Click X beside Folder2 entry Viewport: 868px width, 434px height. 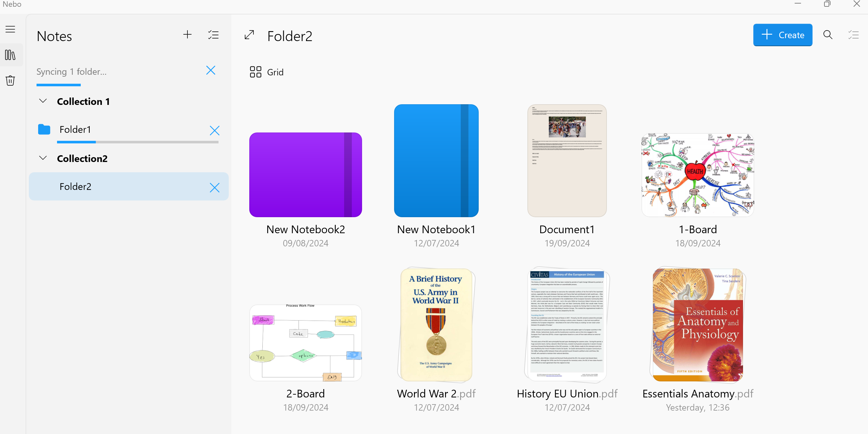point(215,188)
